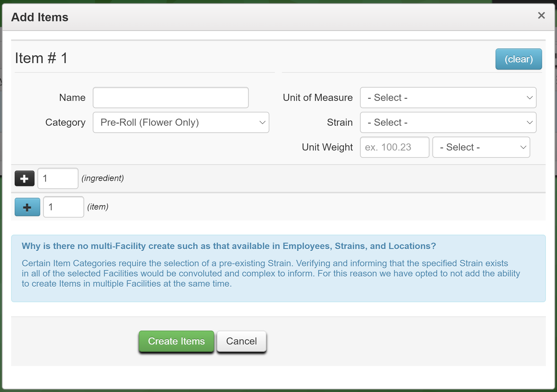Select the Pre-Roll Flower Only category
The width and height of the screenshot is (557, 392).
click(180, 122)
